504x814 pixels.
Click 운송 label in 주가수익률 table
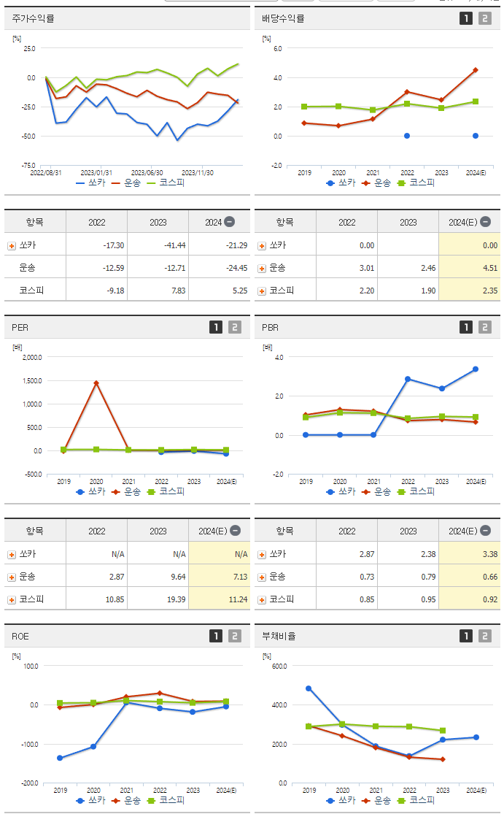click(27, 268)
